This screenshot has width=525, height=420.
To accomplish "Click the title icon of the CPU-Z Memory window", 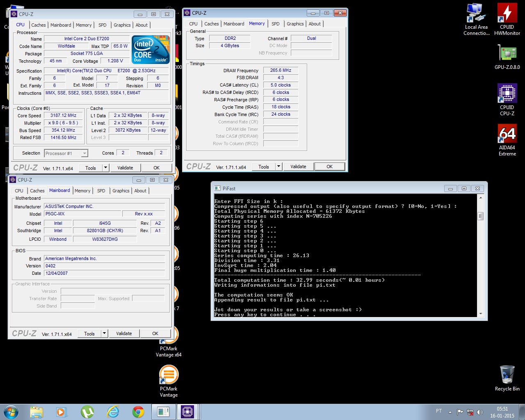I will (187, 13).
